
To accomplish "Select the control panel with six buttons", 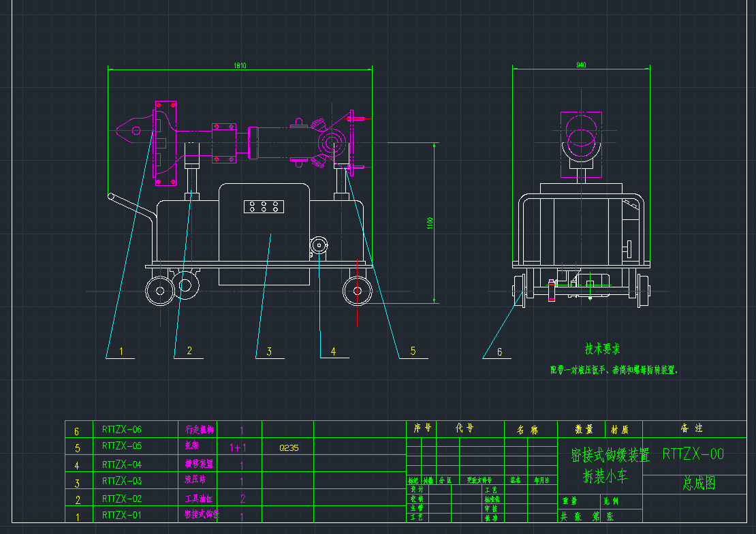I will pos(264,207).
